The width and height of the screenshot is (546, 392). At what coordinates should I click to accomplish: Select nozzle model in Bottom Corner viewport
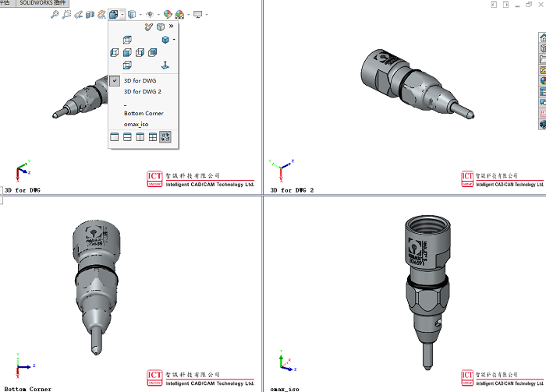[x=95, y=286]
